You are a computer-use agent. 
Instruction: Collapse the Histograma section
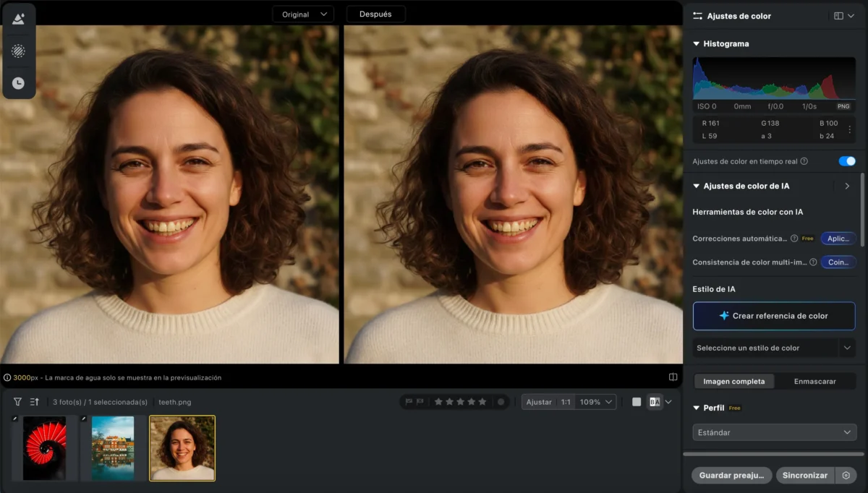697,44
